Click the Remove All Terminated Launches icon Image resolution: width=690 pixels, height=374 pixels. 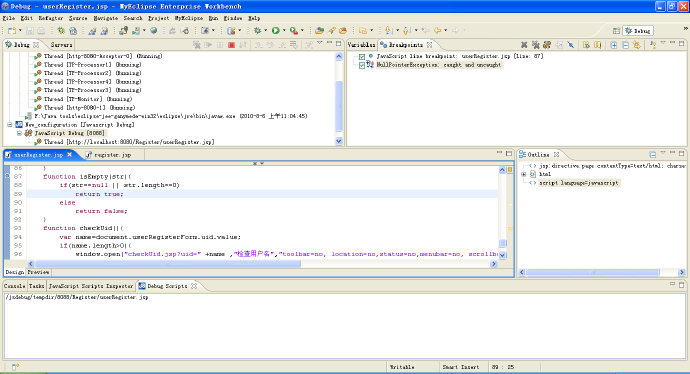pos(197,45)
